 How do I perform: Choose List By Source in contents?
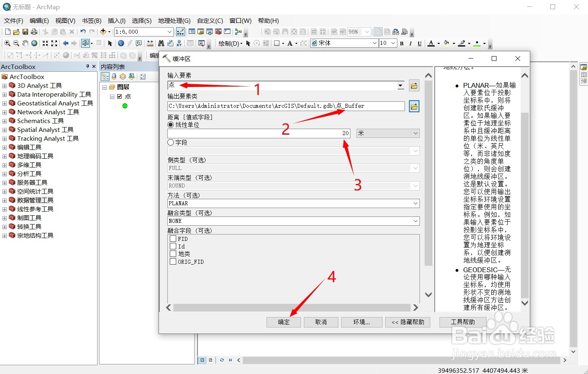(x=114, y=77)
